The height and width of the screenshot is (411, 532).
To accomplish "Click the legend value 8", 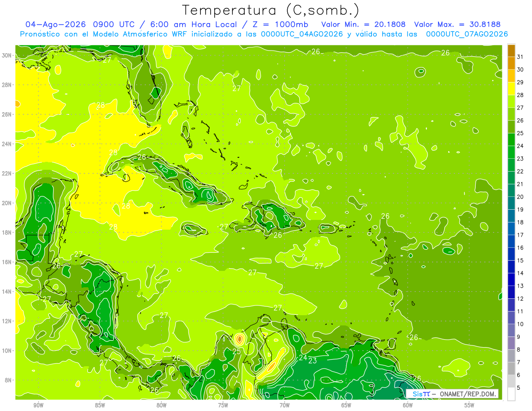I will [x=519, y=349].
